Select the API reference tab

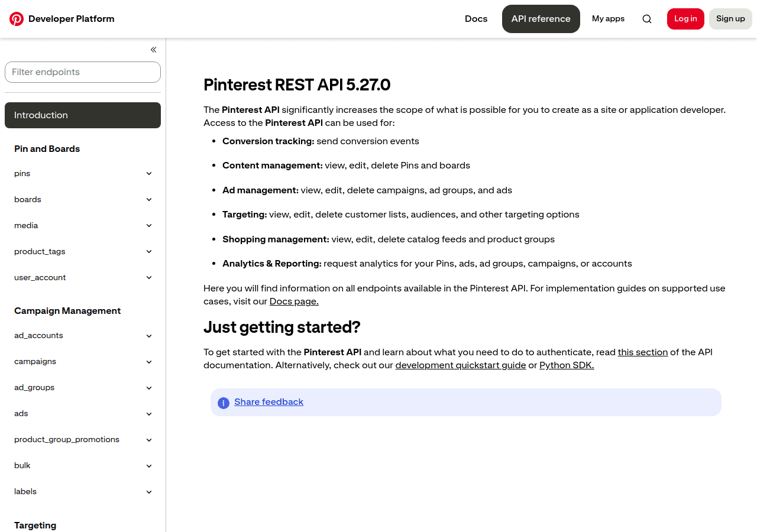541,19
